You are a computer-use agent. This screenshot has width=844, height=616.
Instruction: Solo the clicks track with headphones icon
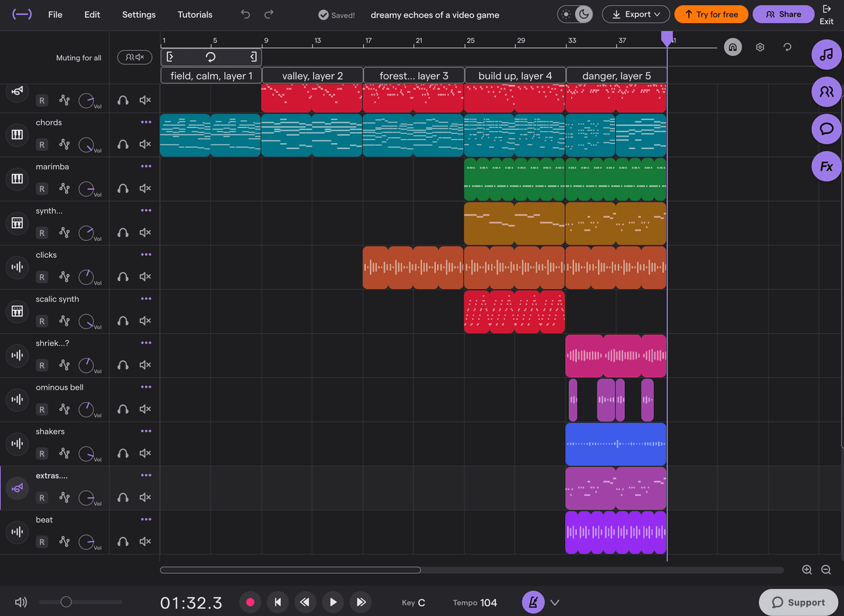(x=123, y=277)
